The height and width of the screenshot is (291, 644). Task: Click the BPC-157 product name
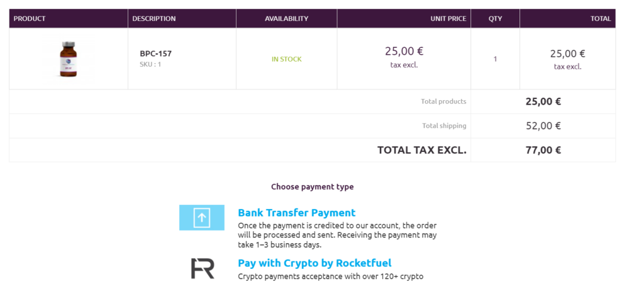pos(155,54)
